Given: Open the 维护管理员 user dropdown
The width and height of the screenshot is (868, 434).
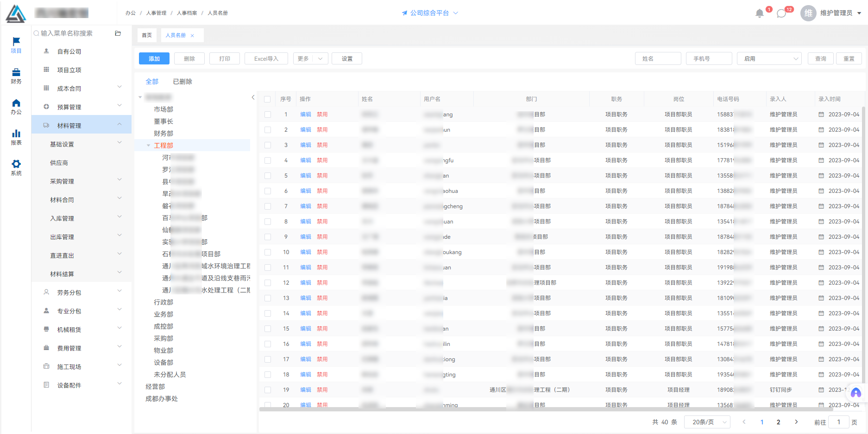Looking at the screenshot, I should pos(840,13).
